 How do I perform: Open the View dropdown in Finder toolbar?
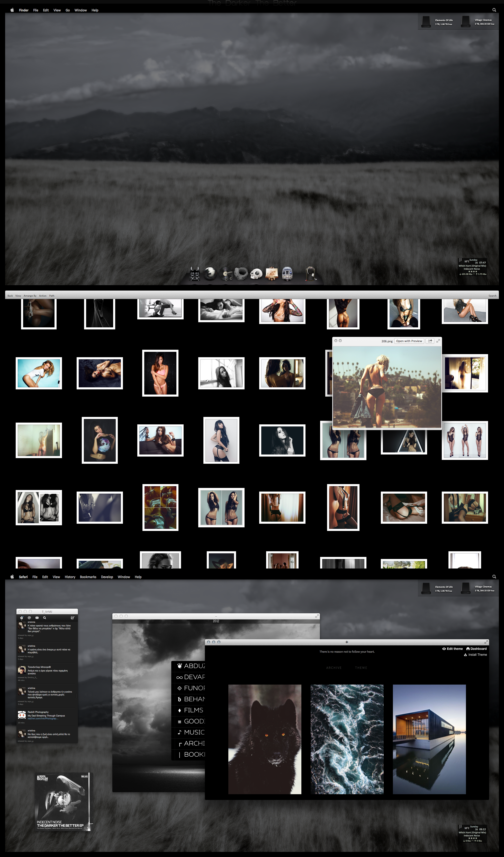pyautogui.click(x=18, y=295)
